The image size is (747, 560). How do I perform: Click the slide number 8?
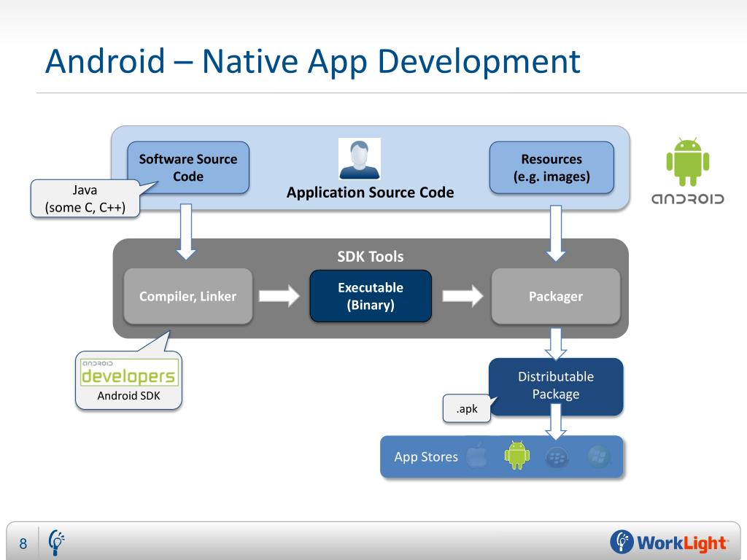[x=23, y=543]
